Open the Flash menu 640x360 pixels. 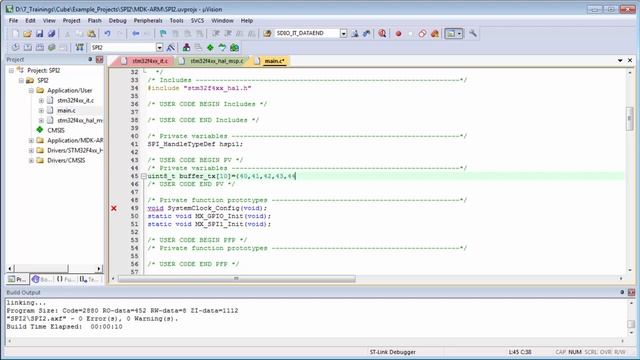94,20
